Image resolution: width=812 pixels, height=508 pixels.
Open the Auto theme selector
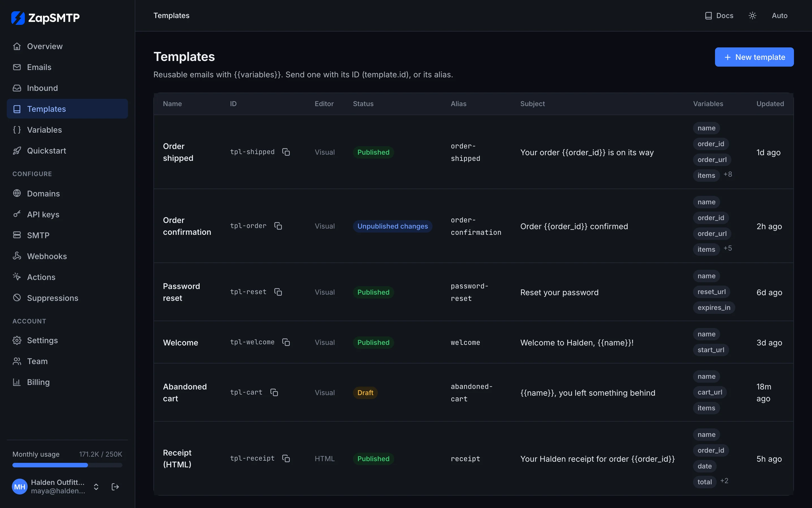tap(780, 16)
